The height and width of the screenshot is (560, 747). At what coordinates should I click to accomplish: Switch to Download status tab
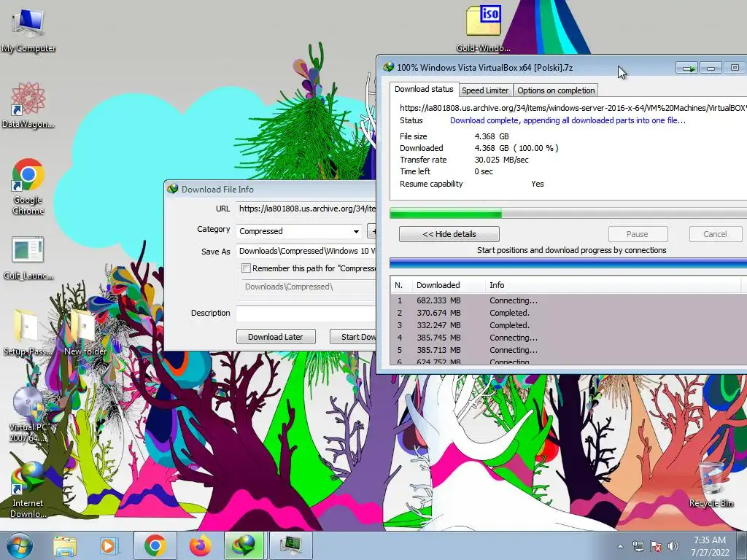point(424,89)
